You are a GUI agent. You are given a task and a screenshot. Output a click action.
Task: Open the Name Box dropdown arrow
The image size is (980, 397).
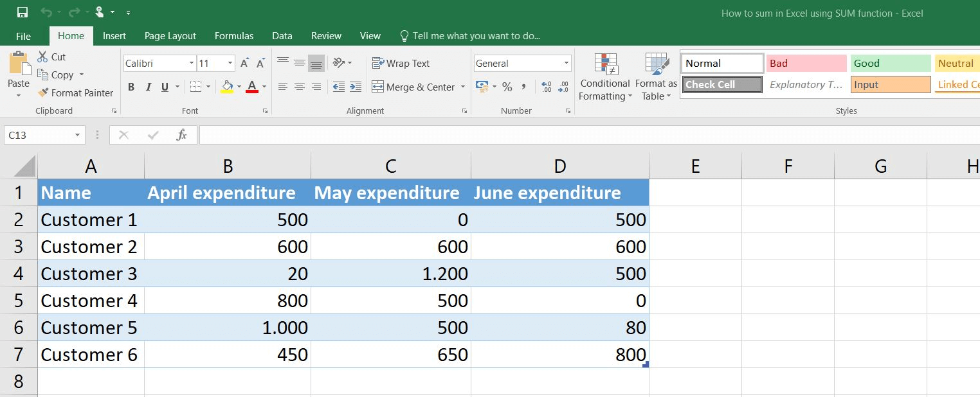77,135
